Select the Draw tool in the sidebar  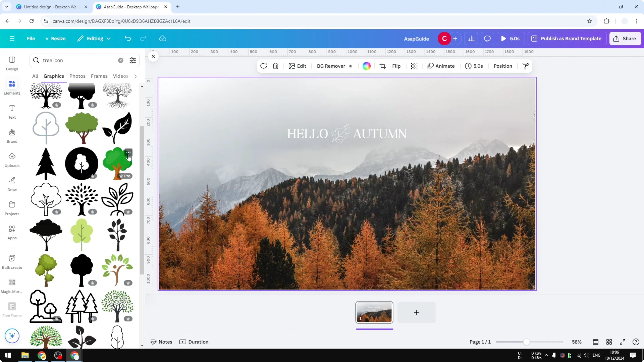(x=12, y=184)
